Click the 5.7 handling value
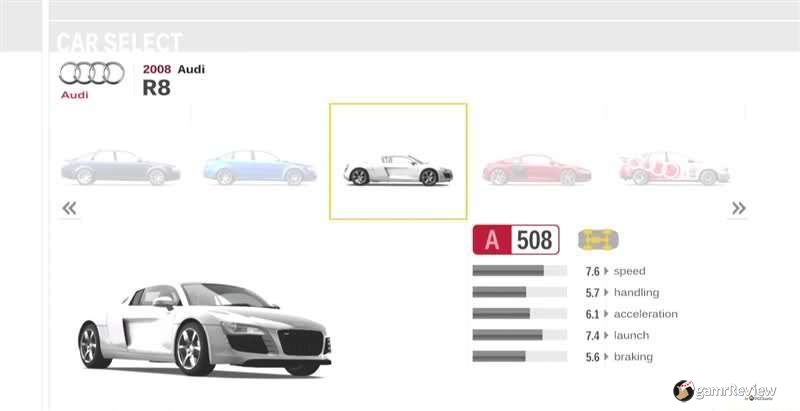Screen dimensions: 800x411 (592, 293)
